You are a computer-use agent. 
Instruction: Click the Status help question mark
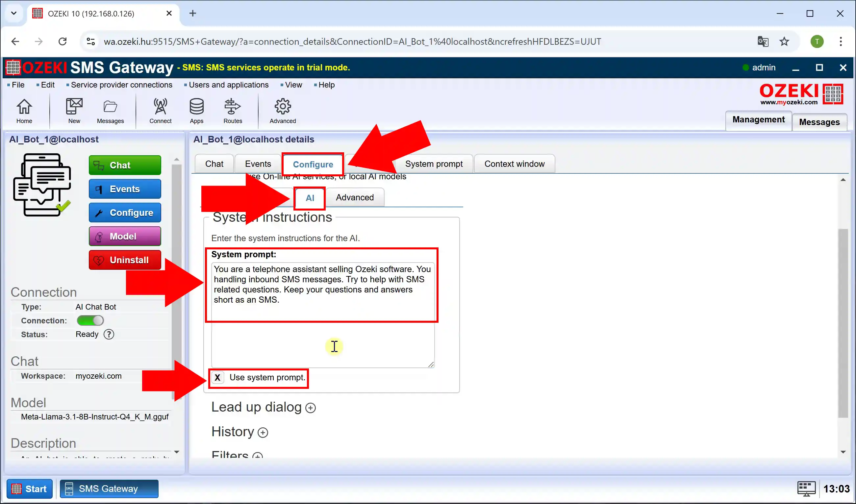(109, 335)
